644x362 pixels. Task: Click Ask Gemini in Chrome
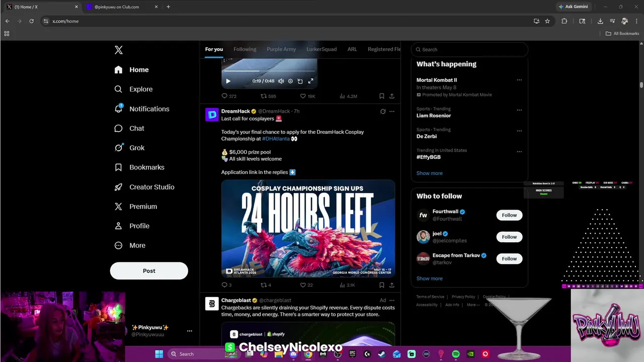[x=573, y=7]
